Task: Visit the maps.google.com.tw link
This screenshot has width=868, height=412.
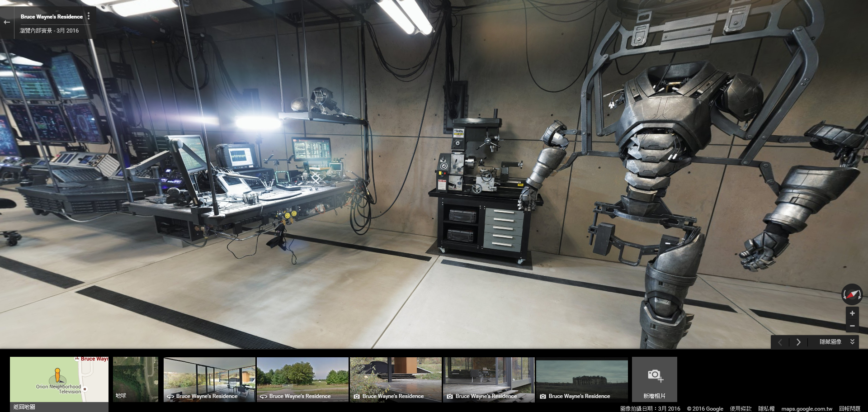Action: pyautogui.click(x=807, y=408)
